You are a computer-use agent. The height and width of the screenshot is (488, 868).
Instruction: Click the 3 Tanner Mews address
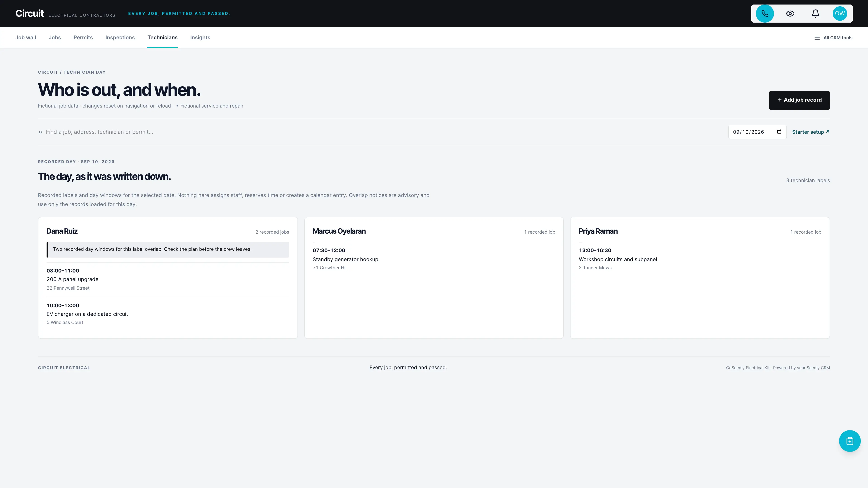tap(595, 268)
